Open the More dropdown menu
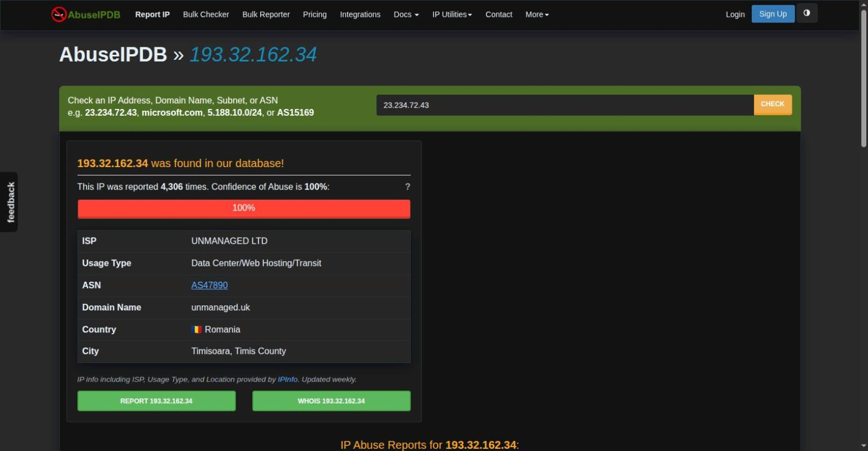The width and height of the screenshot is (868, 451). (x=537, y=15)
